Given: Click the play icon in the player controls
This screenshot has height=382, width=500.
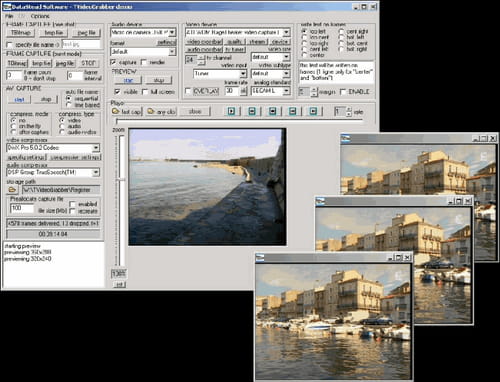Looking at the screenshot, I should point(231,111).
